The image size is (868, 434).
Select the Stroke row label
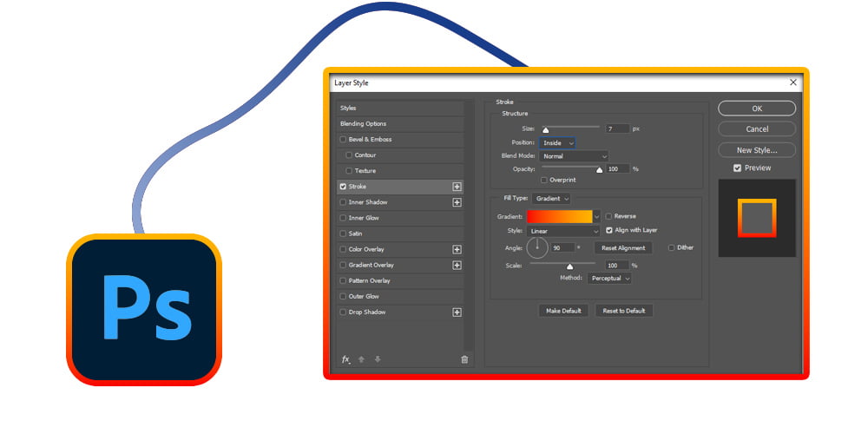[x=357, y=187]
